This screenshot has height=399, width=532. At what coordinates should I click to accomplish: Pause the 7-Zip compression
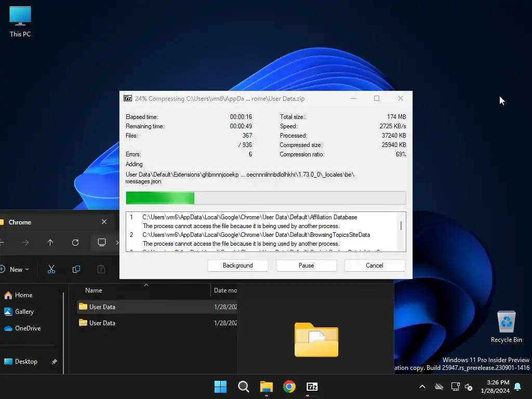307,265
